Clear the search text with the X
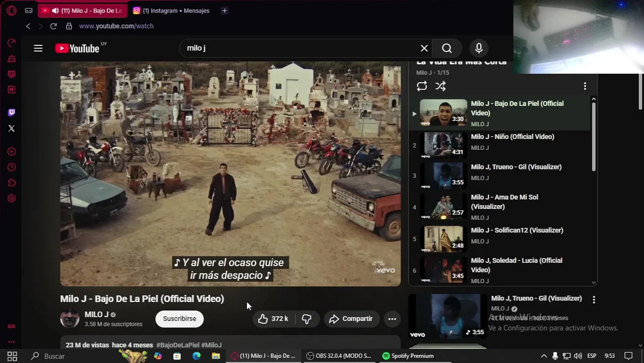Viewport: 644px width, 363px height. click(424, 48)
